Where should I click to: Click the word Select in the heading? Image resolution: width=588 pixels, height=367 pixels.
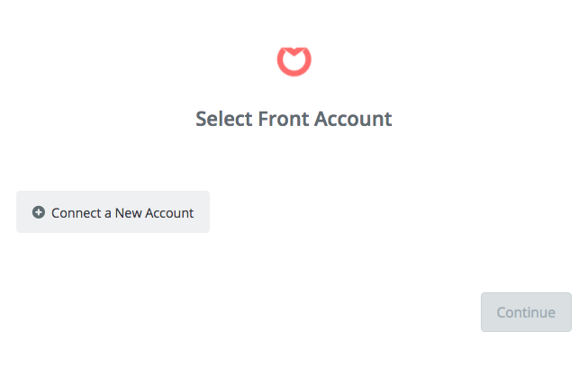pyautogui.click(x=224, y=119)
